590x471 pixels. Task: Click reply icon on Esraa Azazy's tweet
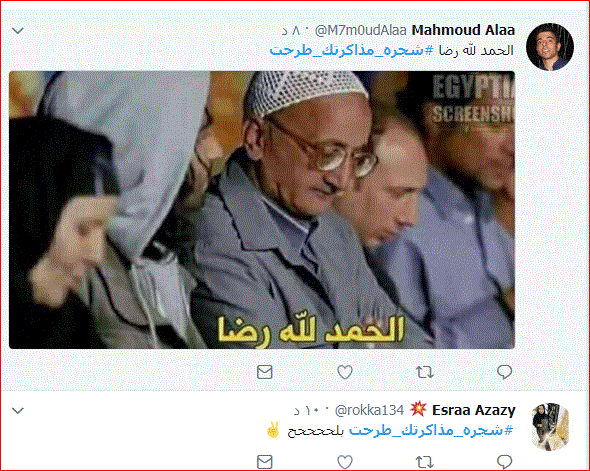(504, 462)
